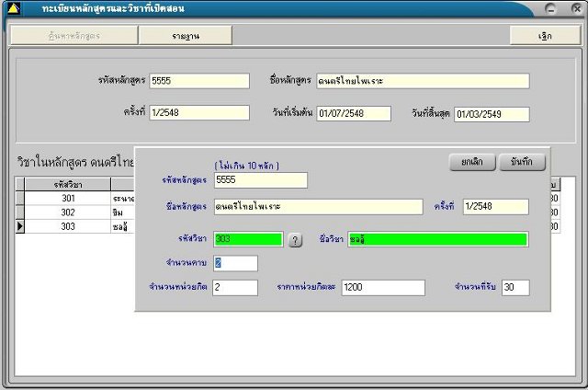Click the dialog ชื่อหลักสูตร name field
588x390 pixels.
tap(319, 207)
